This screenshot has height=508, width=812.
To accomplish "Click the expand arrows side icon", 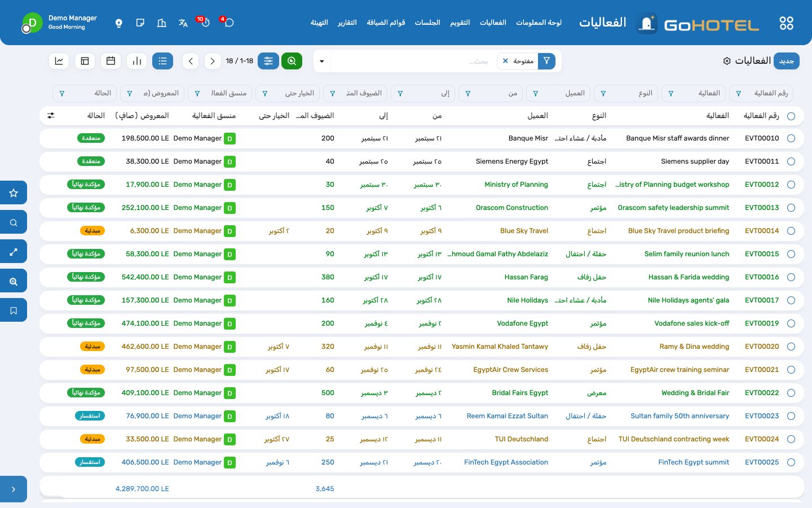I will [14, 252].
